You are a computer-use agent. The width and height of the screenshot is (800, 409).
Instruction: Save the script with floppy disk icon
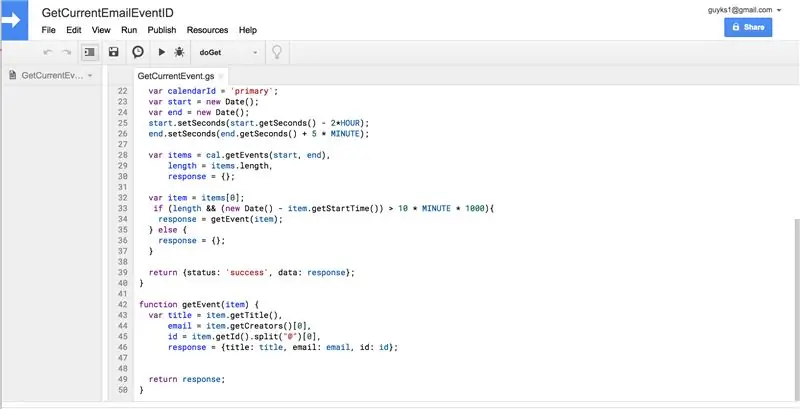point(114,52)
